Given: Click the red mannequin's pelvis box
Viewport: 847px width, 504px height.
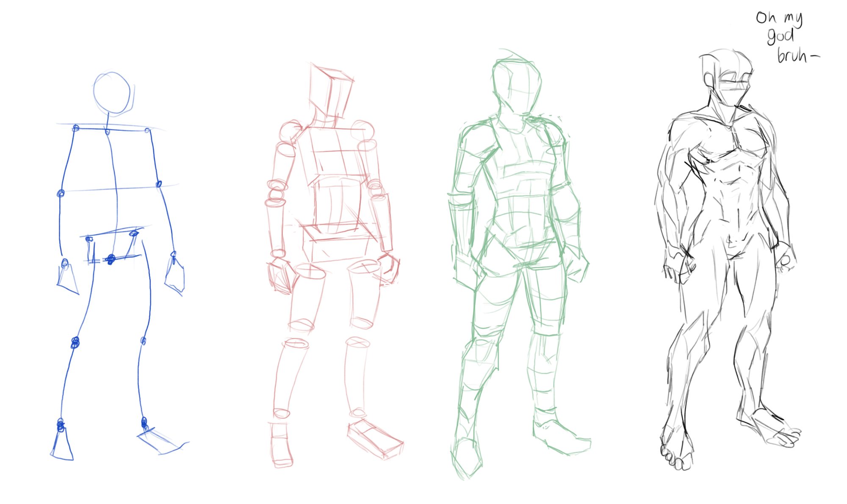Looking at the screenshot, I should pos(339,246).
